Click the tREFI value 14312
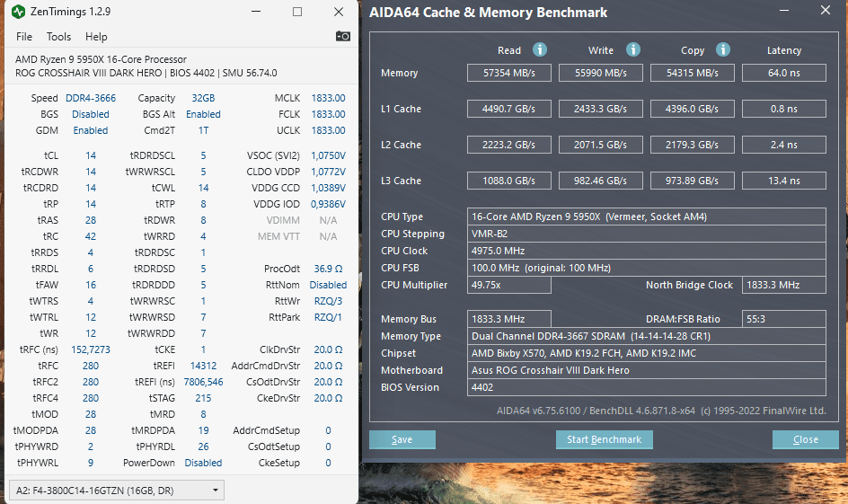 (x=203, y=366)
